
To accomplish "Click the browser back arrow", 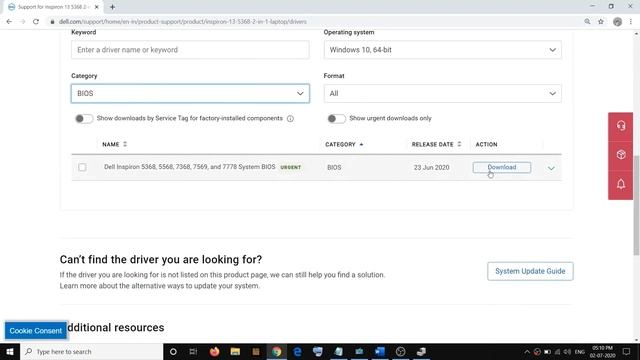I will point(9,22).
